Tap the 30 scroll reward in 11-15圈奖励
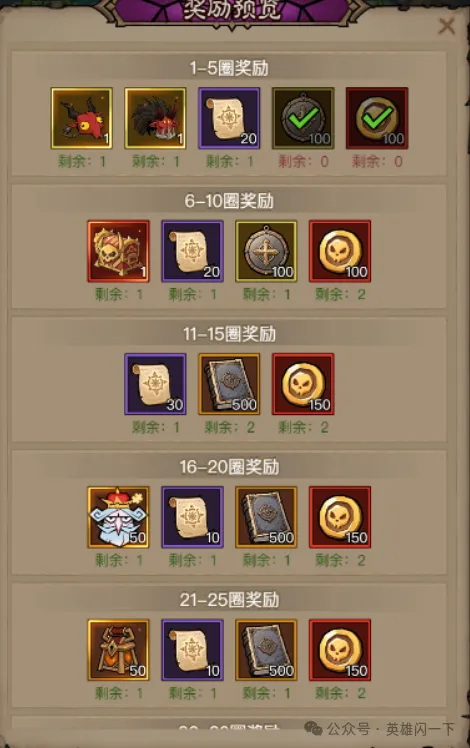Viewport: 470px width, 748px height. pyautogui.click(x=156, y=384)
